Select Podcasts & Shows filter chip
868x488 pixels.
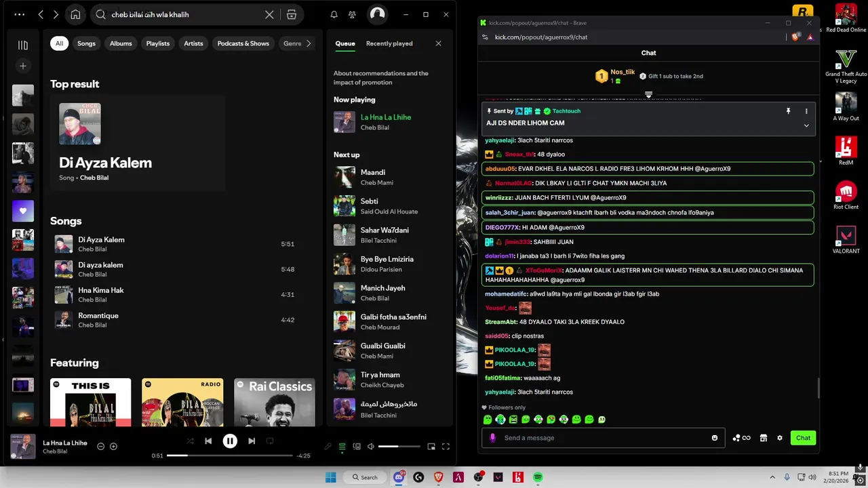coord(243,43)
